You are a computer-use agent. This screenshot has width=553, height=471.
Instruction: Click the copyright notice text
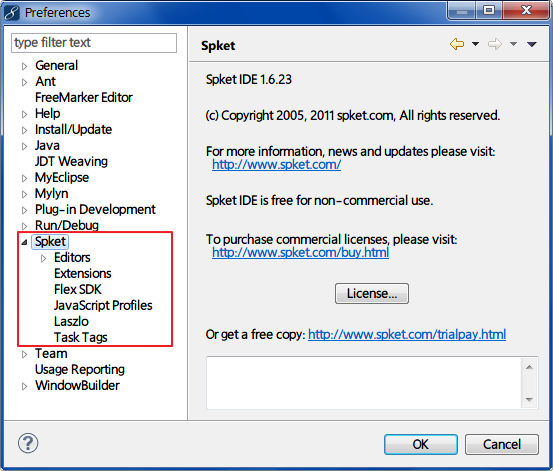click(x=353, y=116)
